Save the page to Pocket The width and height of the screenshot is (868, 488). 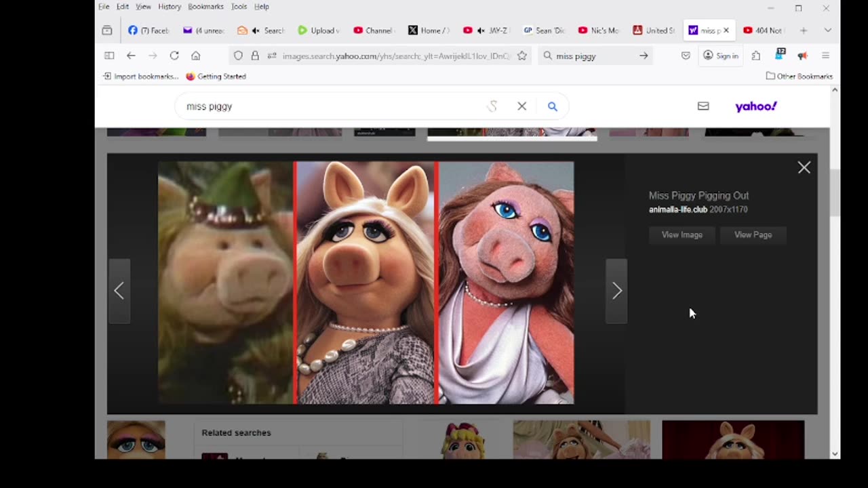click(x=686, y=56)
